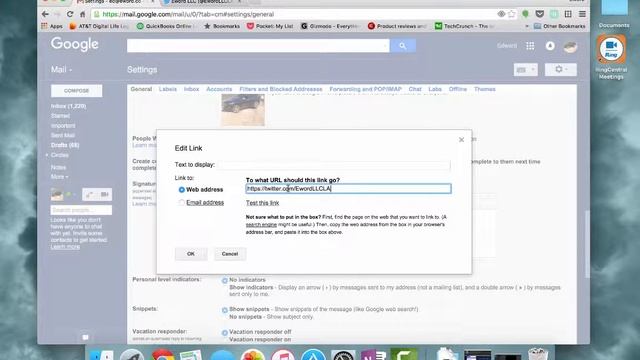
Task: Switch to the General settings tab
Action: coord(141,89)
